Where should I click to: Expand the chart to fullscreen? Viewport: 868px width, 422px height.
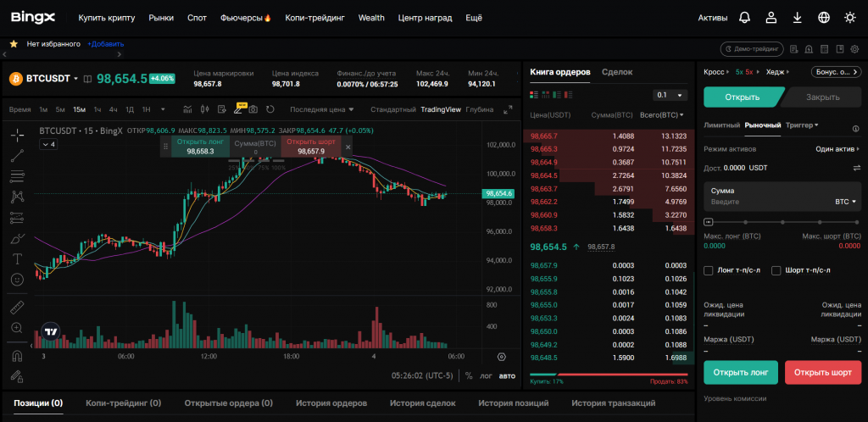pyautogui.click(x=508, y=109)
